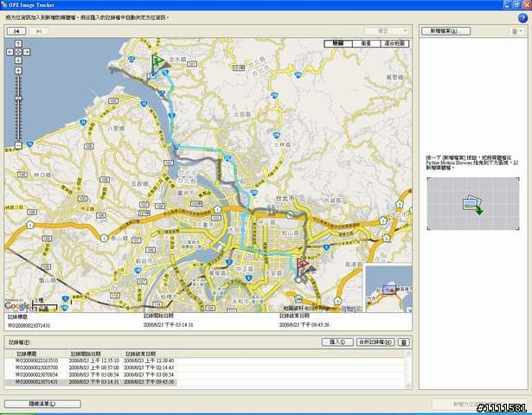Screen dimensions: 532x415
Task: Jump to the first track point
Action: [16, 31]
